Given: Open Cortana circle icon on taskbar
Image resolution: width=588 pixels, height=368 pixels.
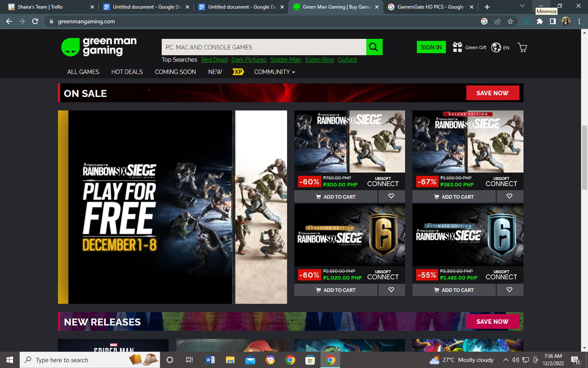Looking at the screenshot, I should click(170, 360).
